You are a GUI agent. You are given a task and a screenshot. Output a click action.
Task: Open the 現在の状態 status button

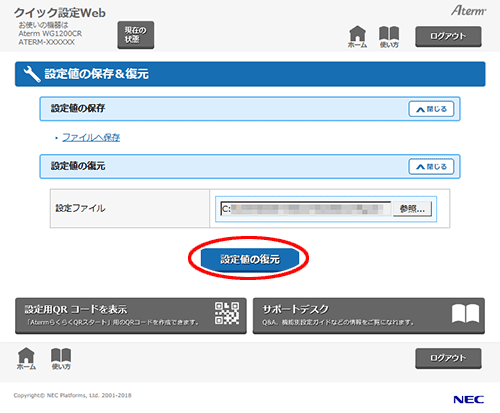tap(136, 35)
